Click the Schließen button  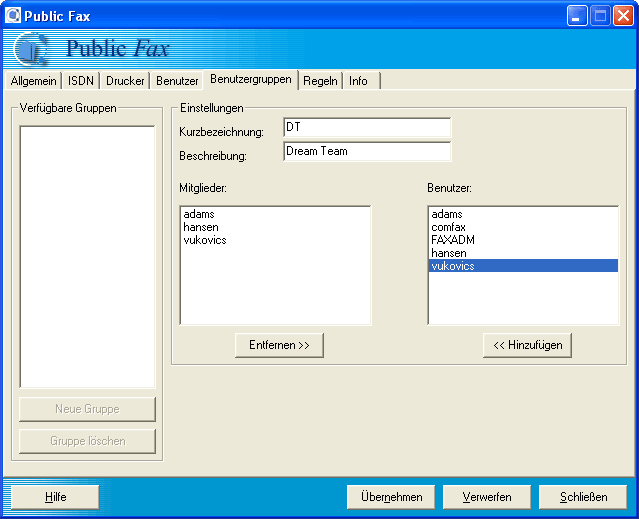click(x=583, y=497)
